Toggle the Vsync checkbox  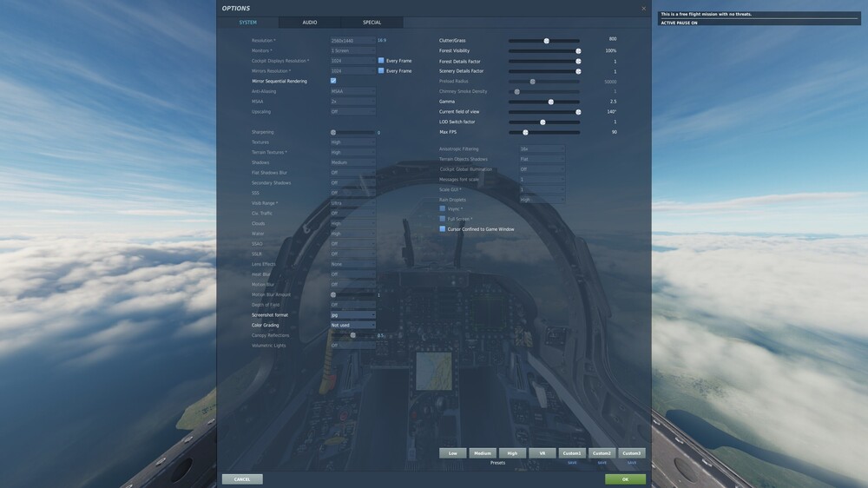tap(443, 208)
